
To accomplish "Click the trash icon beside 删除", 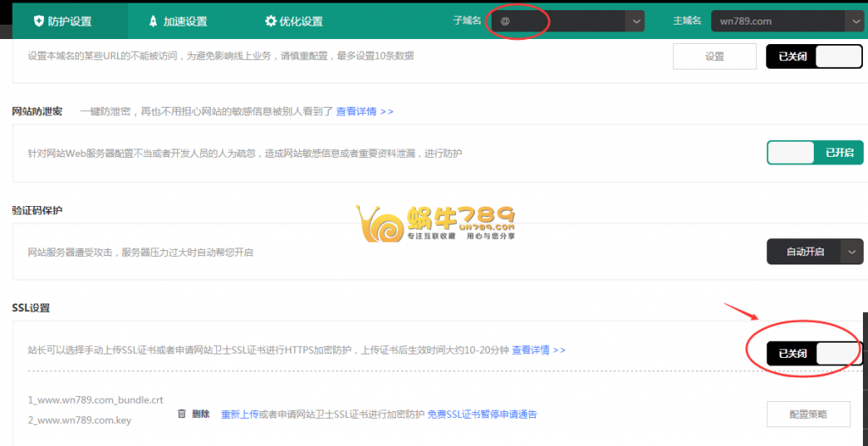I will point(181,414).
